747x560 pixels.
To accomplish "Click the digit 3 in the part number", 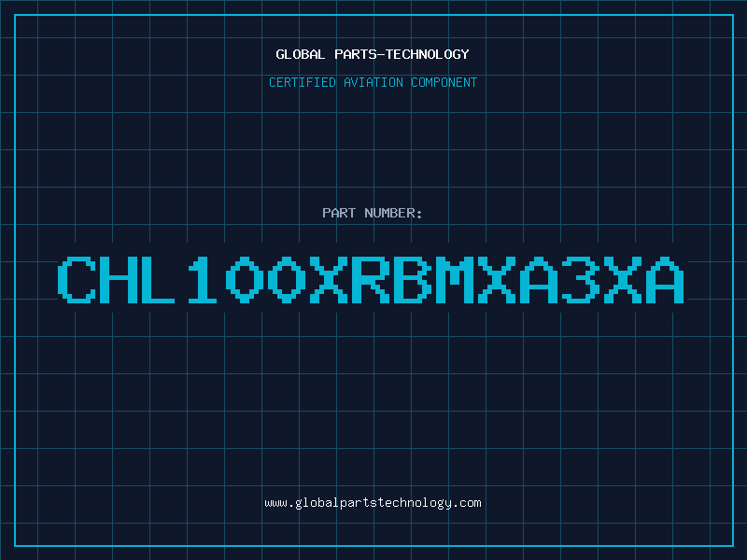I will coord(581,279).
